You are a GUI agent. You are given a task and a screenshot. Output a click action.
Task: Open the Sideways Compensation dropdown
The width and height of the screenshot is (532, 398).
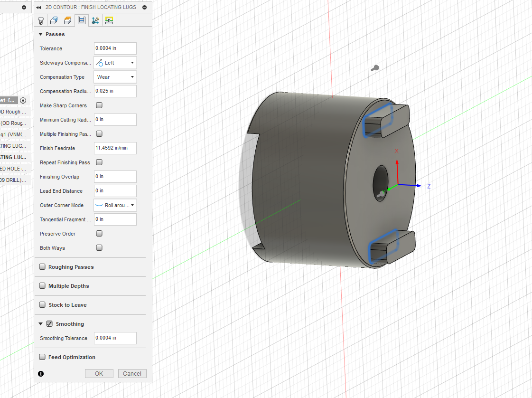pyautogui.click(x=132, y=62)
